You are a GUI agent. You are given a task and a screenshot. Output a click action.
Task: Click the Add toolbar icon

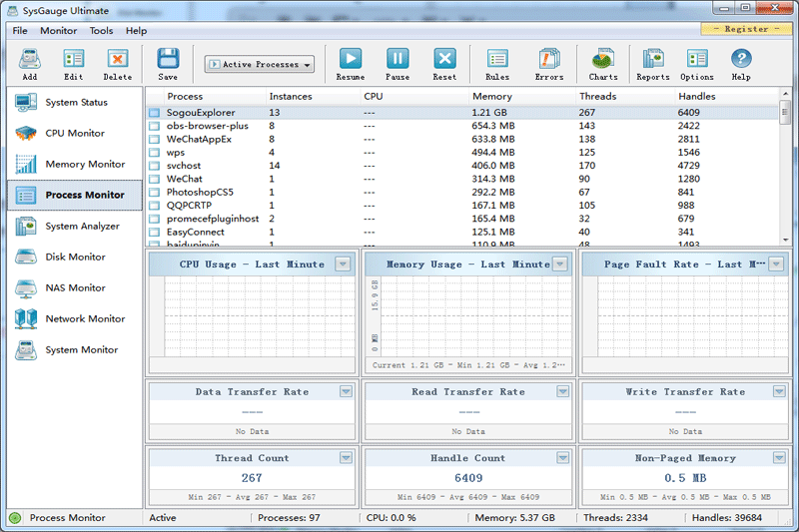click(30, 64)
